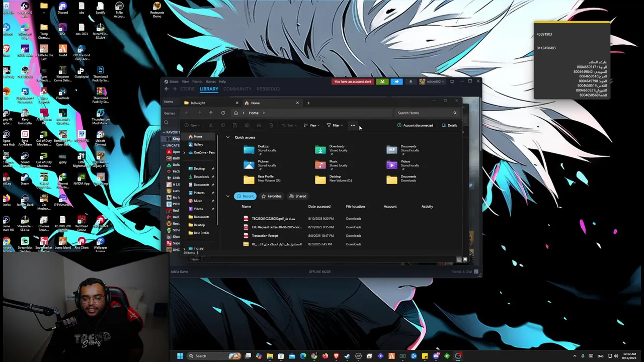The width and height of the screenshot is (644, 362).
Task: Open the Discord desktop shortcut
Action: [62, 9]
